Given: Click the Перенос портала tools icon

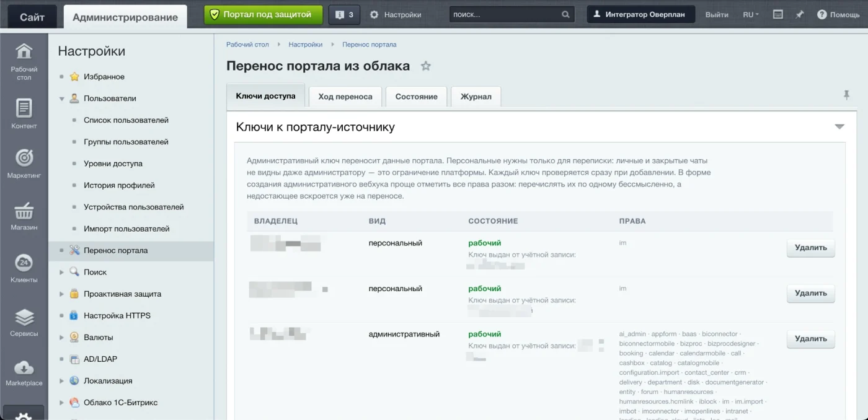Looking at the screenshot, I should click(74, 250).
